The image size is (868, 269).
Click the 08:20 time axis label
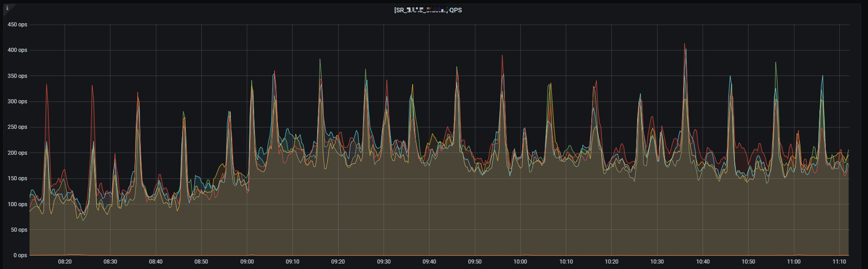(x=65, y=262)
